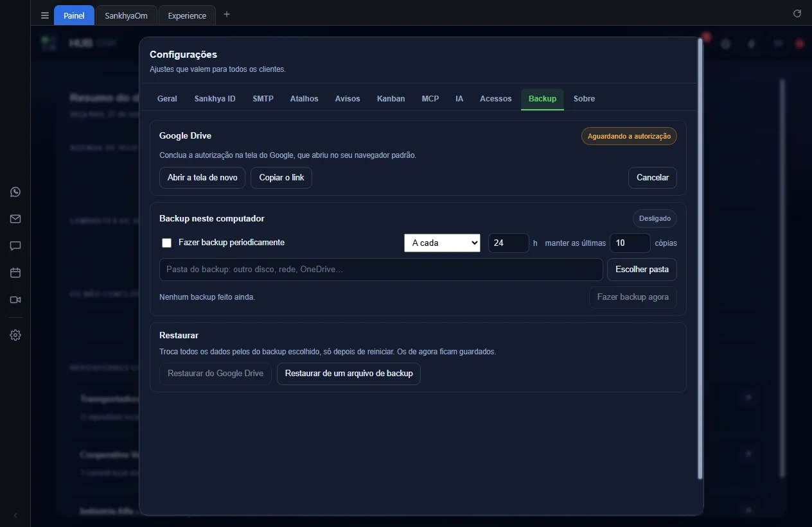Open the Sankhya ID settings tab

215,99
